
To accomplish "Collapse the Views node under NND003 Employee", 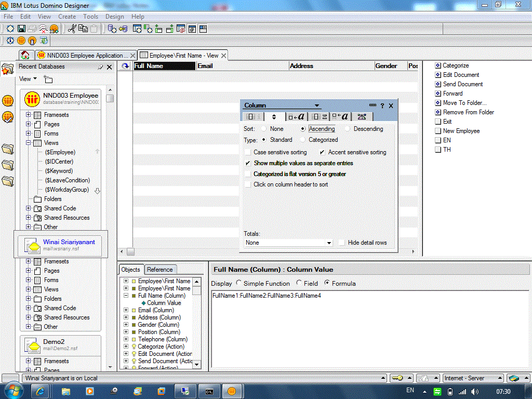I will click(x=29, y=143).
